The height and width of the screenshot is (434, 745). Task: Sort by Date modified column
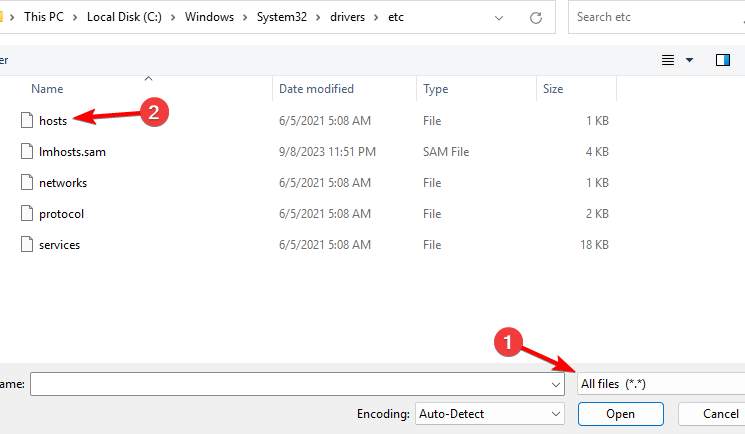click(316, 89)
